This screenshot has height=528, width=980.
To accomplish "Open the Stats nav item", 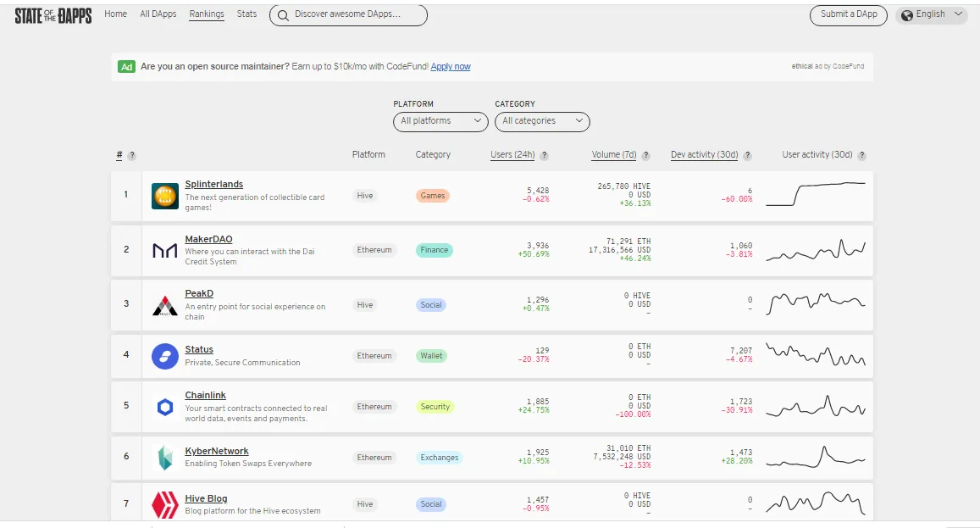I will (246, 14).
